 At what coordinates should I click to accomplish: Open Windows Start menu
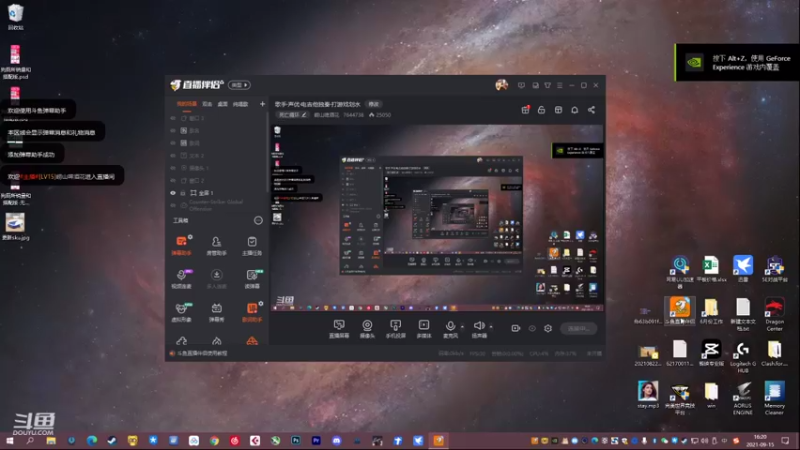coord(9,440)
